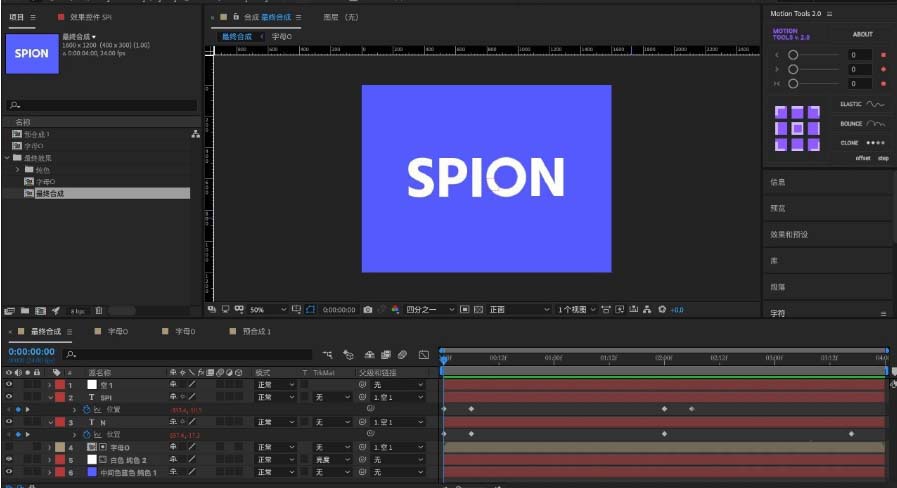Screen dimensions: 897x488
Task: Click center anchor square in Motion Tools grid
Action: pos(797,129)
